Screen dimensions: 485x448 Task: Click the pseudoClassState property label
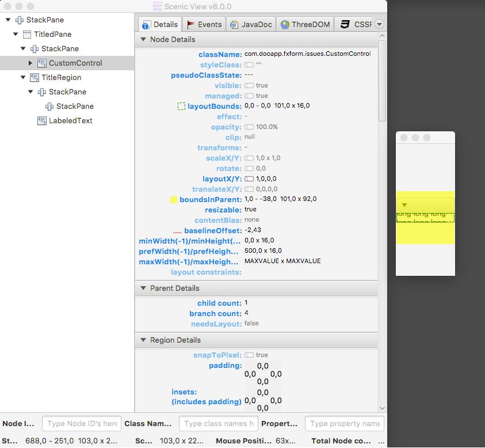click(207, 75)
